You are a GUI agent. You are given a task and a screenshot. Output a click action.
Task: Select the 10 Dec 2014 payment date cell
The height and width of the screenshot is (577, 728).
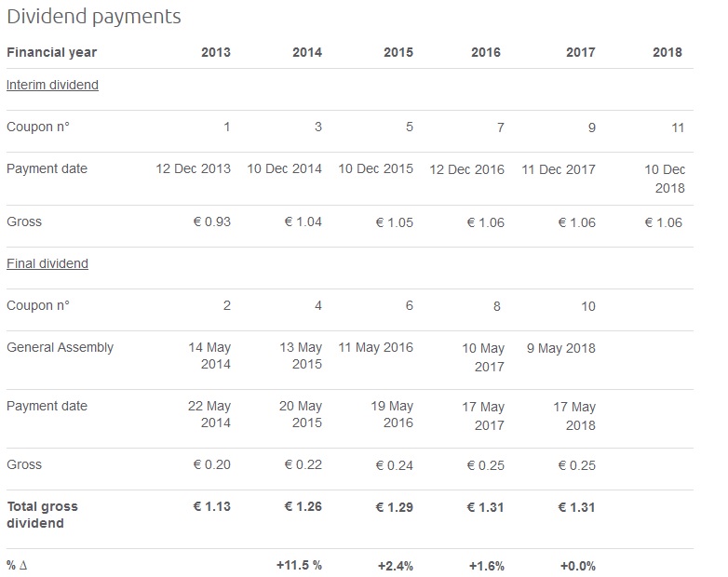[284, 169]
